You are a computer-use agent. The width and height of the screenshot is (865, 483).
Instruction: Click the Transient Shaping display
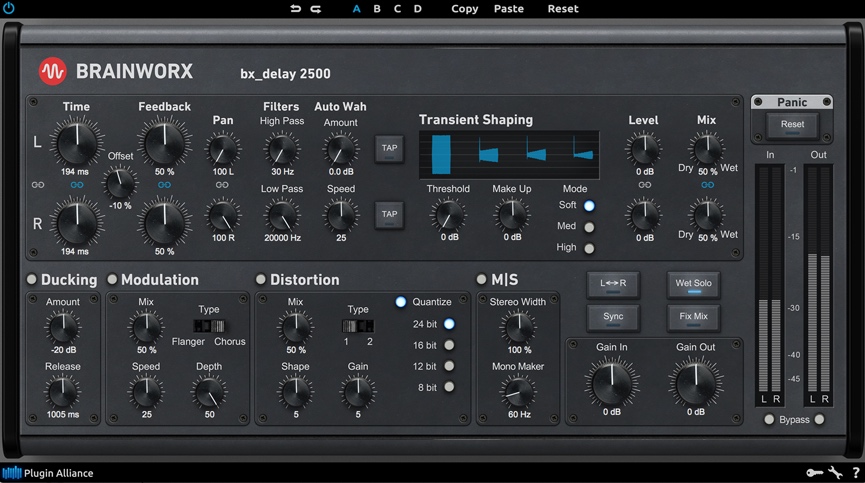coord(509,155)
